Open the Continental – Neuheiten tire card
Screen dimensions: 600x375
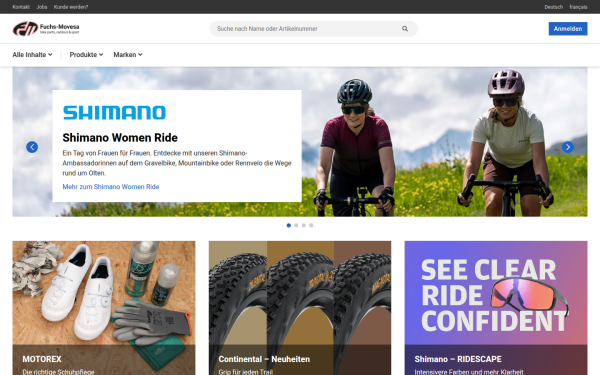(x=300, y=308)
